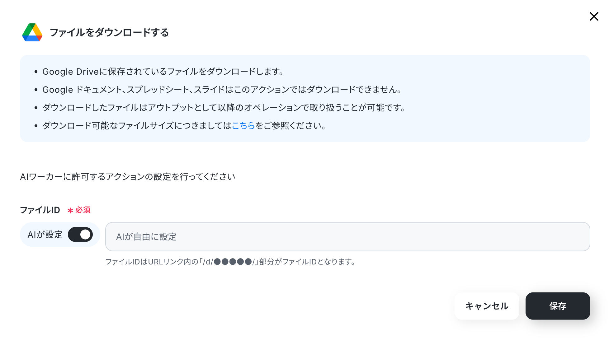
Task: Click the AIが自由に設定 file ID field
Action: pos(347,237)
